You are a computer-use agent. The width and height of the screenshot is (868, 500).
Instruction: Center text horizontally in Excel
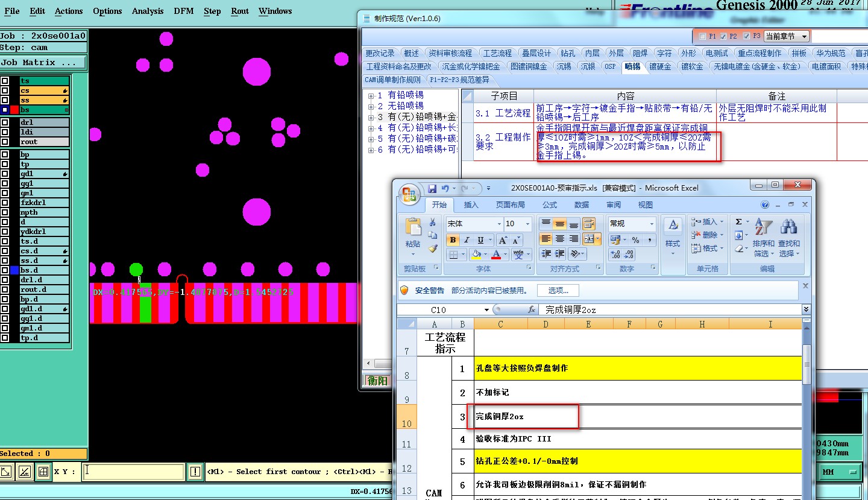[x=560, y=239]
